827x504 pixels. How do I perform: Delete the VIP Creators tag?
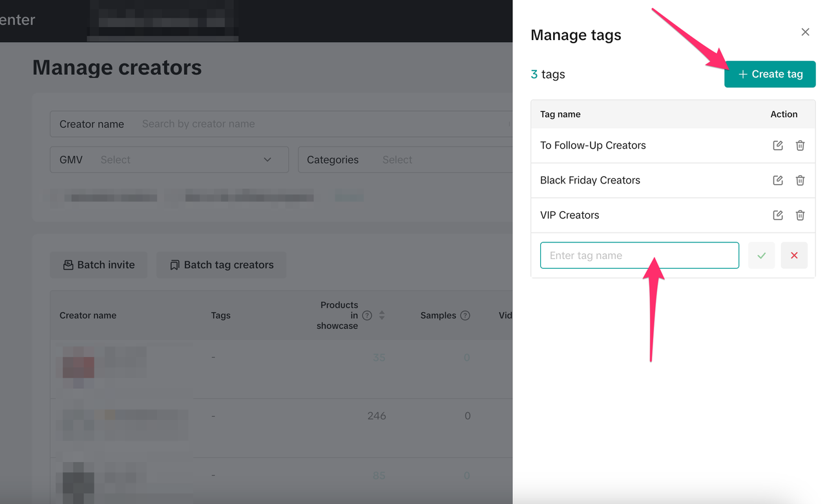(x=800, y=215)
